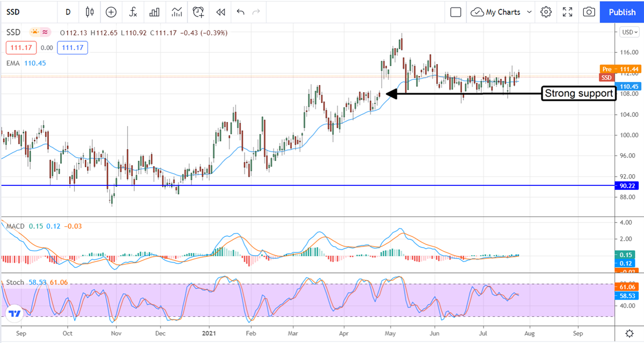The image size is (644, 343).
Task: Open chart settings gear icon
Action: 546,12
